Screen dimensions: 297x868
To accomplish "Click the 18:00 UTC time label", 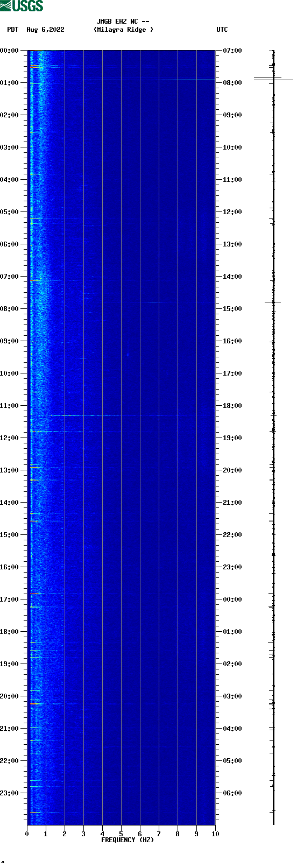I will [x=232, y=406].
